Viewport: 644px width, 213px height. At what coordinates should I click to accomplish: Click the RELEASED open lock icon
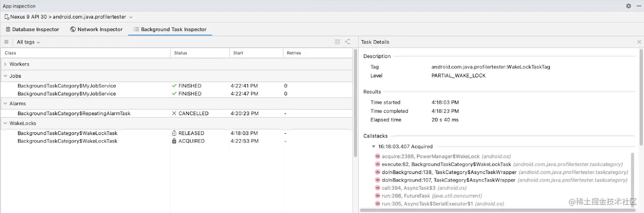coord(174,133)
